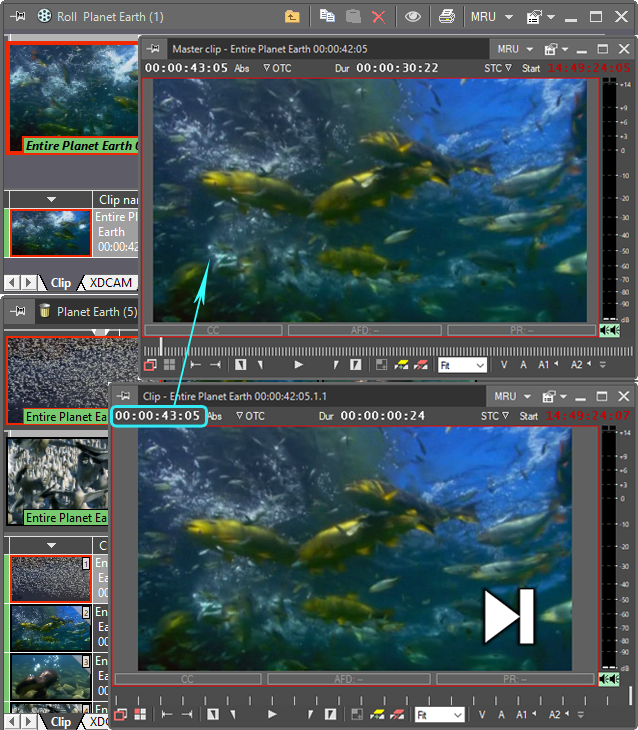638x730 pixels.
Task: Toggle the V video track in Master clip viewer
Action: tap(504, 366)
